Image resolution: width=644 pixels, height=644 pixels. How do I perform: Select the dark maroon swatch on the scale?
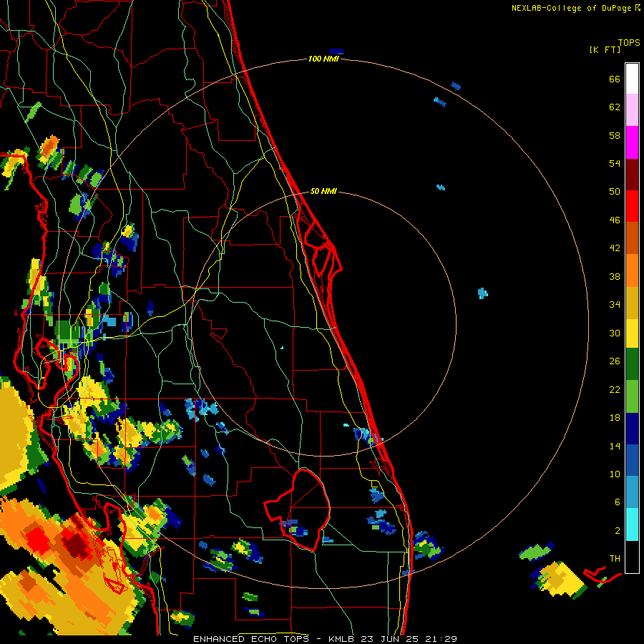(x=632, y=175)
